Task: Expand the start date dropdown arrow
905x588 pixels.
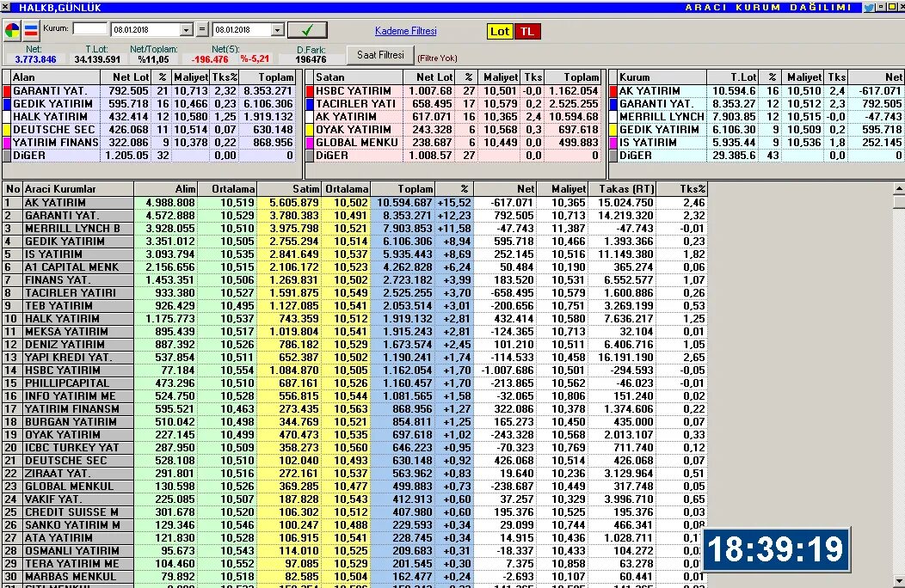Action: tap(186, 30)
